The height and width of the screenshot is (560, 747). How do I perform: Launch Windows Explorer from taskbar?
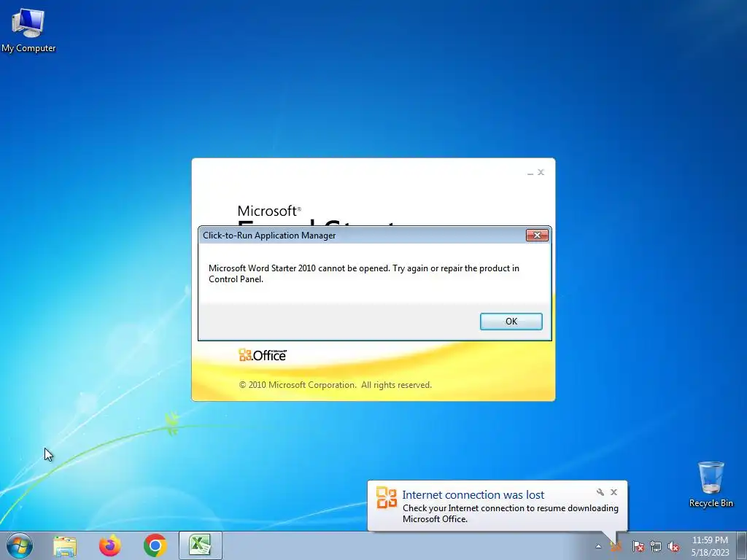[65, 545]
